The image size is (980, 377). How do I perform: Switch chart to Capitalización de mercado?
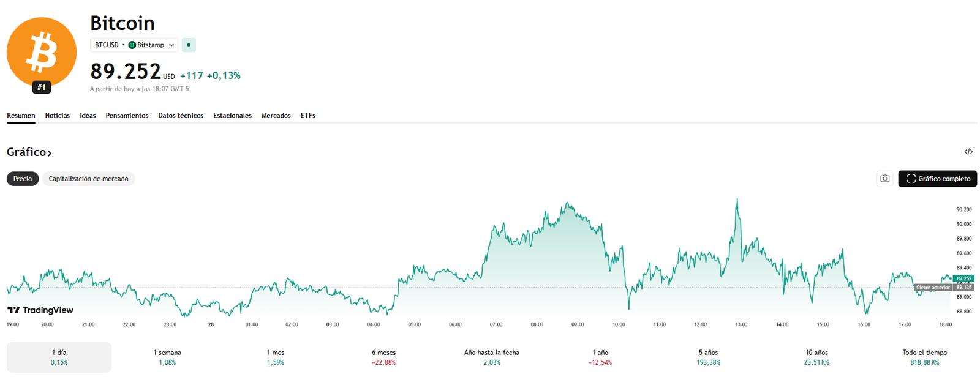[x=88, y=179]
